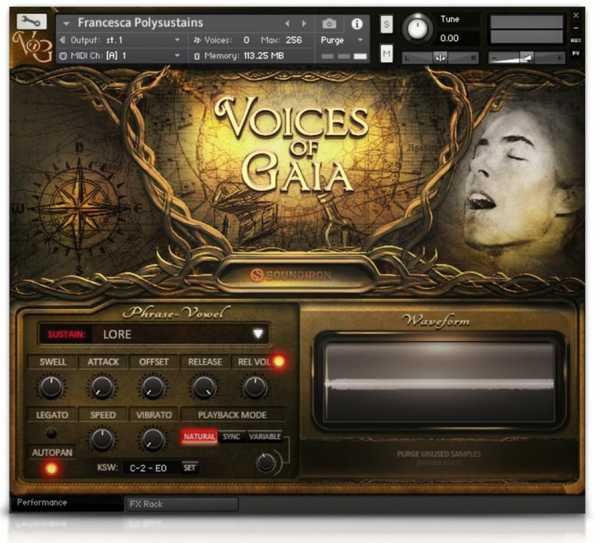Turn the variable playback mode knob
Image resolution: width=600 pixels, height=543 pixels.
click(x=266, y=462)
